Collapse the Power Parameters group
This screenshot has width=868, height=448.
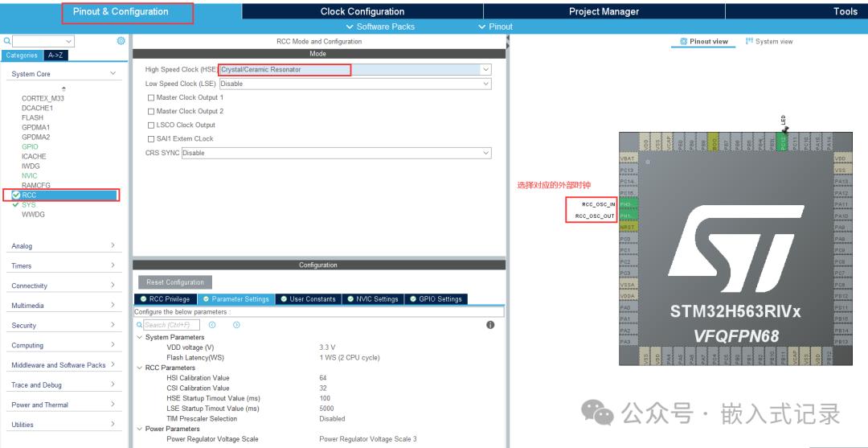click(139, 429)
